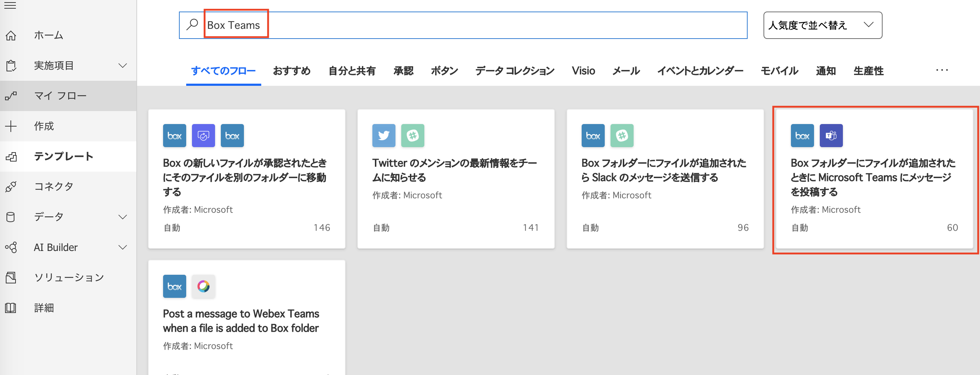Expand the 実施項目 sidebar section

tap(123, 65)
